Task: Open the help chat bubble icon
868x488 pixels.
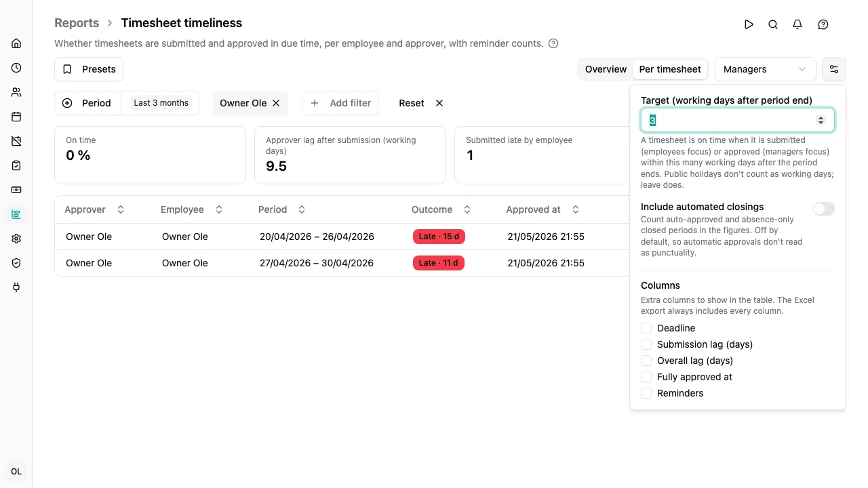Action: coord(823,24)
